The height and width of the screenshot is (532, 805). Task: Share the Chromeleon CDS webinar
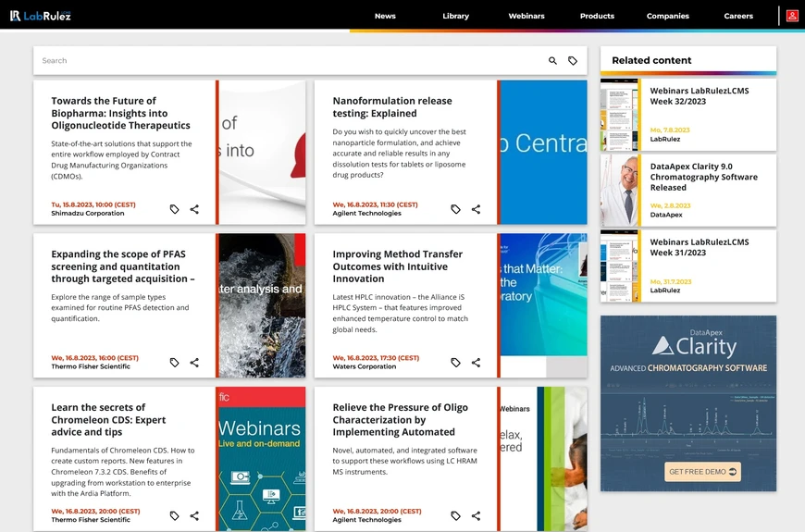194,515
